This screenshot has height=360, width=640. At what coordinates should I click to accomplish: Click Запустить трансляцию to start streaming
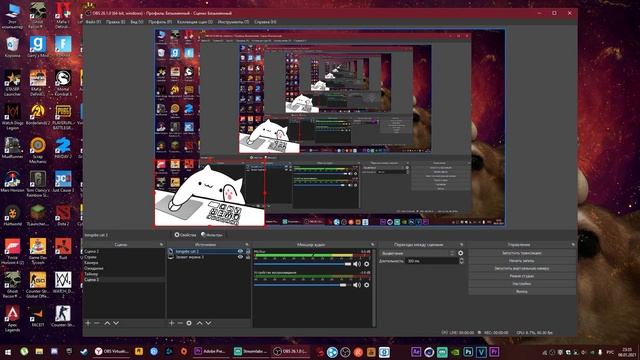pos(522,253)
